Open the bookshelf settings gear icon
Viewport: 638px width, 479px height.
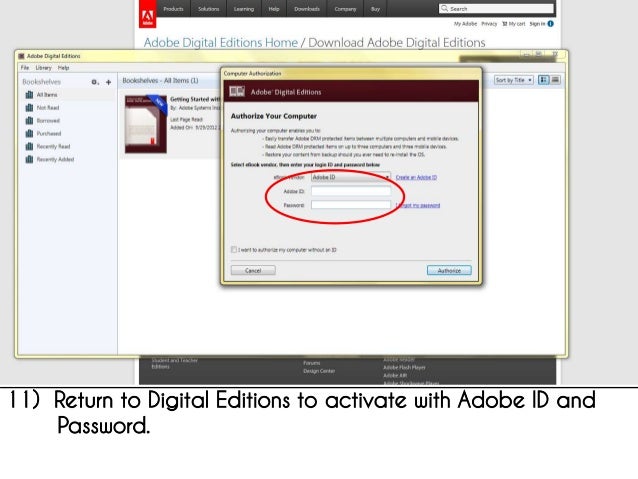(94, 82)
